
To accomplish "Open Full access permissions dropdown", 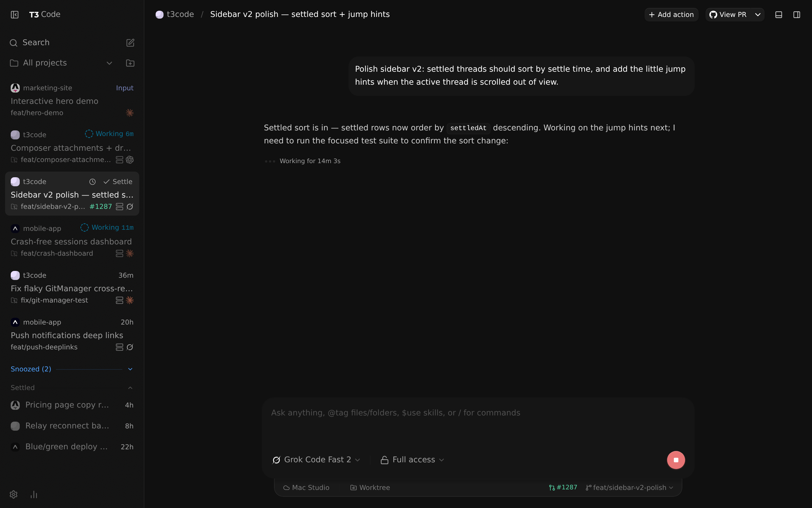I will (412, 460).
